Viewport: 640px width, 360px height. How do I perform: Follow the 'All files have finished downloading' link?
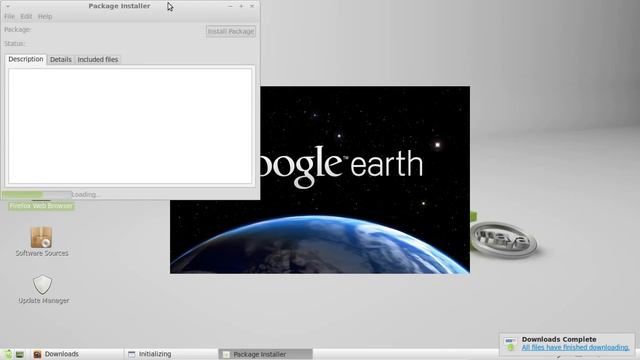(x=576, y=348)
